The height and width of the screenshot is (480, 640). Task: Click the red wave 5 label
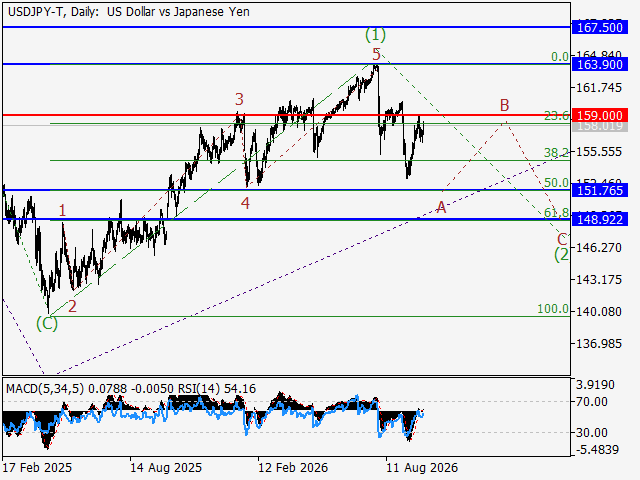[376, 54]
